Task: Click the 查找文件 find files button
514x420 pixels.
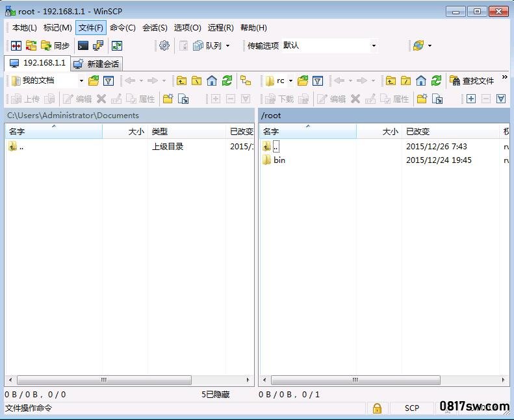Action: (472, 80)
